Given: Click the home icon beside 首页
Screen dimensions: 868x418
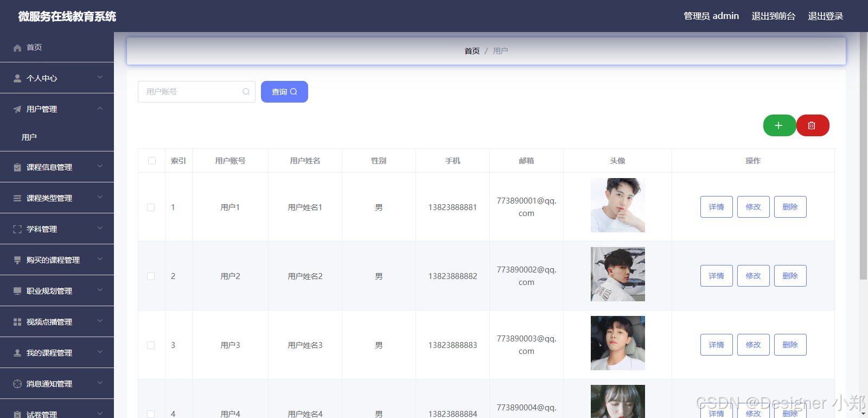Looking at the screenshot, I should [x=17, y=48].
